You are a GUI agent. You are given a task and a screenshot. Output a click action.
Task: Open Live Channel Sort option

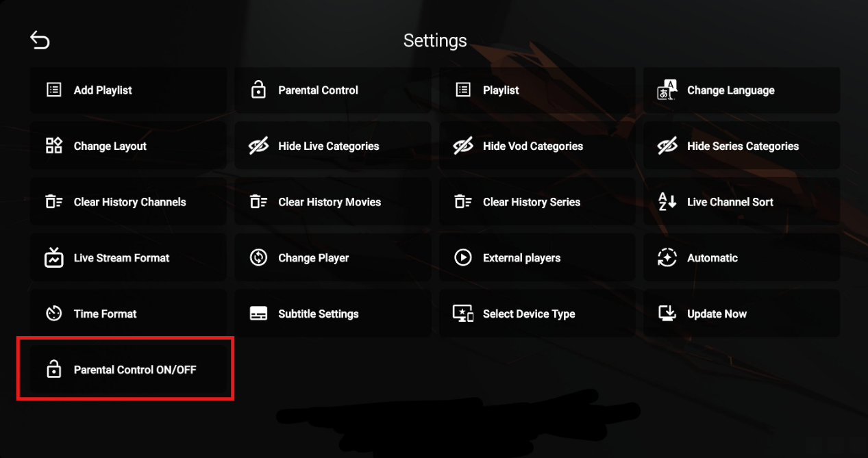pos(741,202)
